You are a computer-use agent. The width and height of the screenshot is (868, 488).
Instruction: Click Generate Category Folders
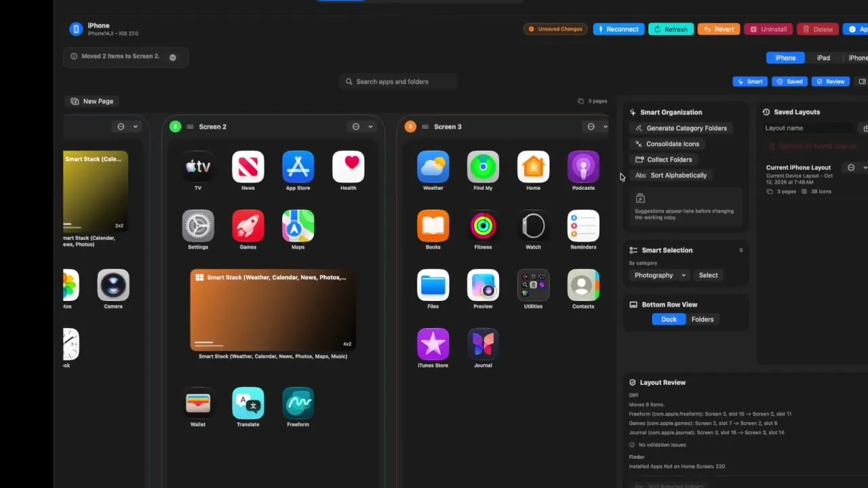click(682, 128)
